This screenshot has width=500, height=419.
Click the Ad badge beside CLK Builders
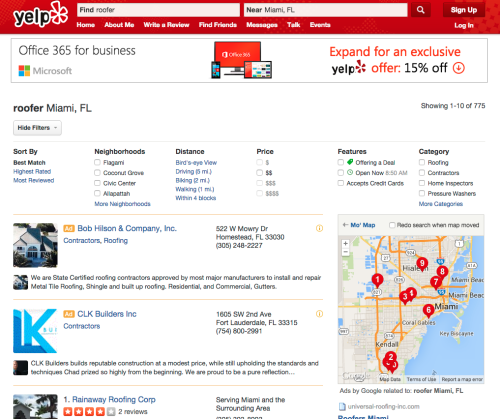tap(69, 314)
